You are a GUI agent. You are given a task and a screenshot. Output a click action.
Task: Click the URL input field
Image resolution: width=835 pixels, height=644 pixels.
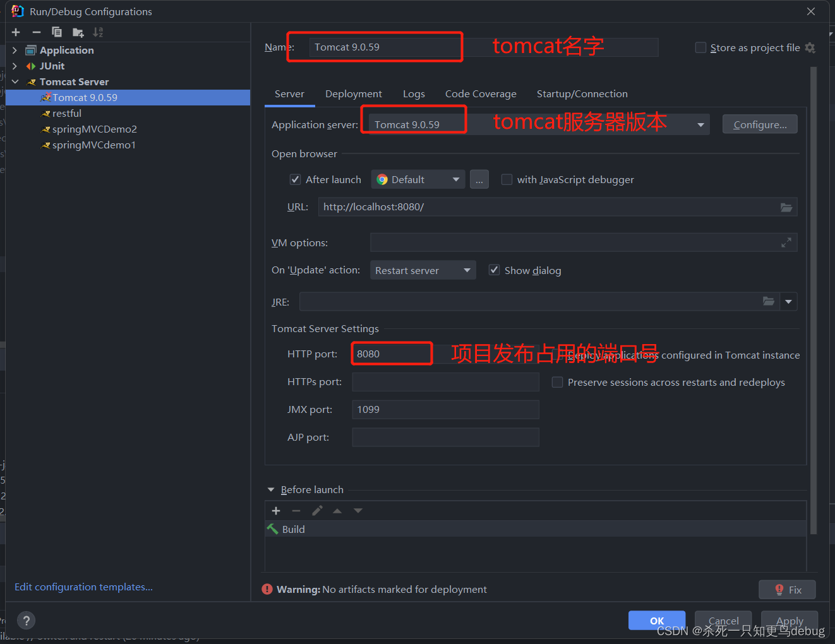(548, 207)
